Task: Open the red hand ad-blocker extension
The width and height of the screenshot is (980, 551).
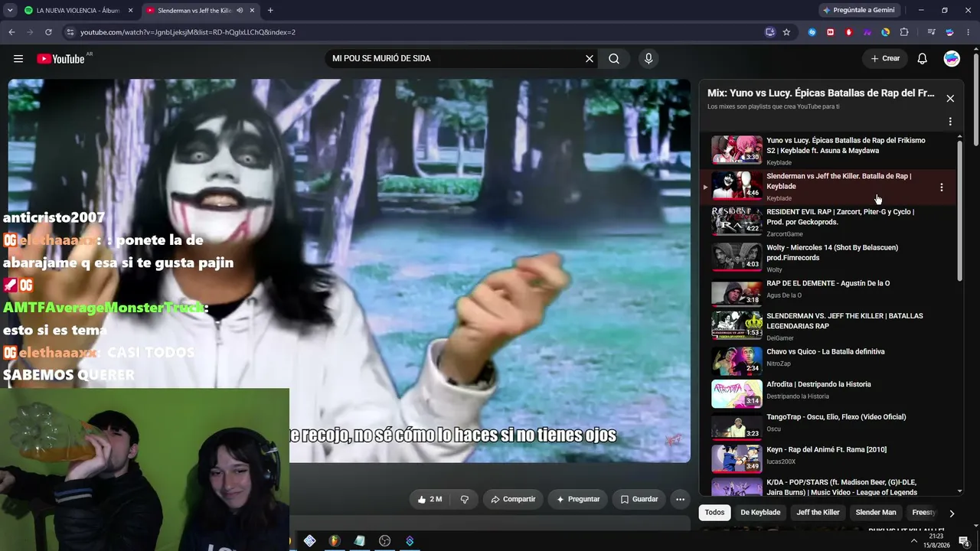Action: point(849,32)
